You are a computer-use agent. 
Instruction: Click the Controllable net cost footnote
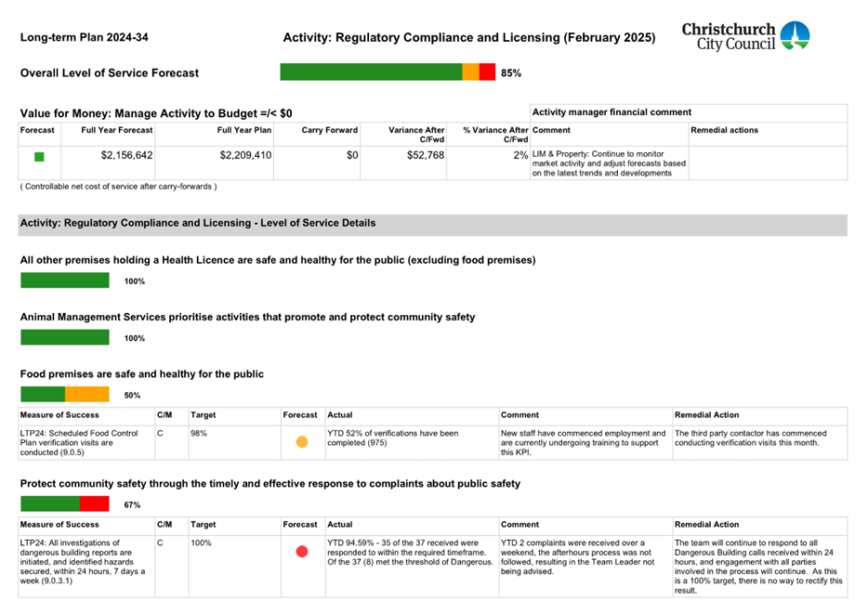(x=118, y=187)
